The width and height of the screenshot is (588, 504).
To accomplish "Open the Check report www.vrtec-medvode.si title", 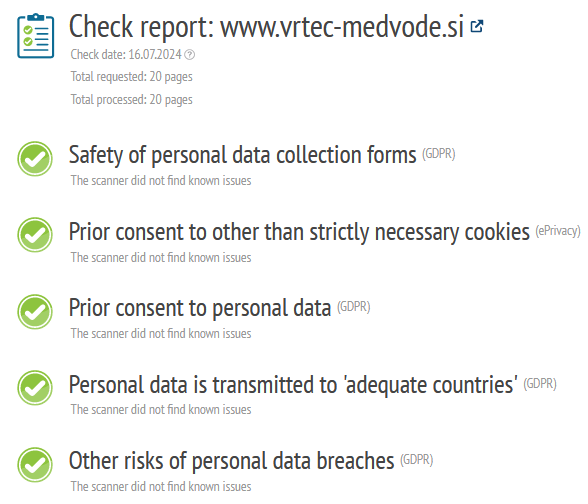I will [266, 27].
